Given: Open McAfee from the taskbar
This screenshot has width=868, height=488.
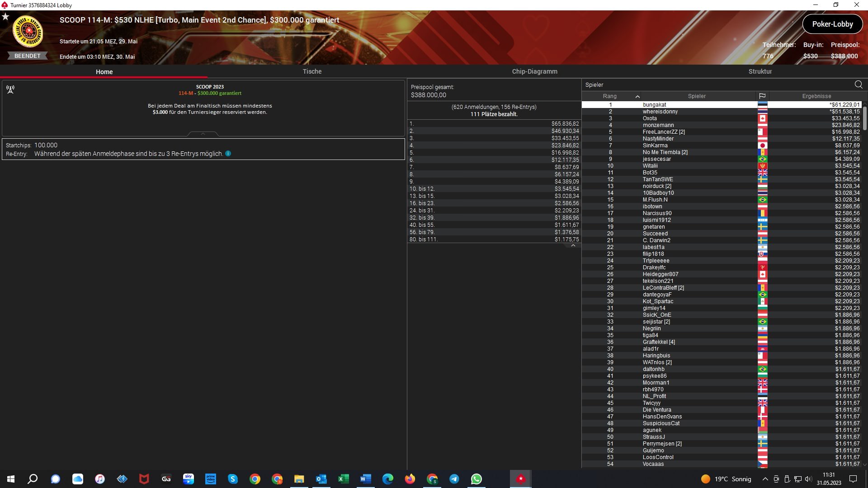Looking at the screenshot, I should point(144,479).
